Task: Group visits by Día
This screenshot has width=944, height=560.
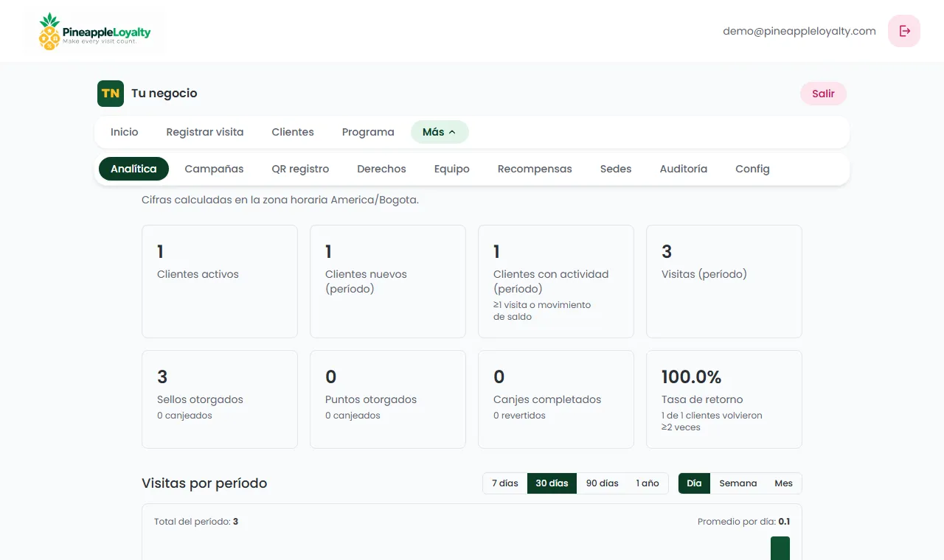Action: pos(694,483)
